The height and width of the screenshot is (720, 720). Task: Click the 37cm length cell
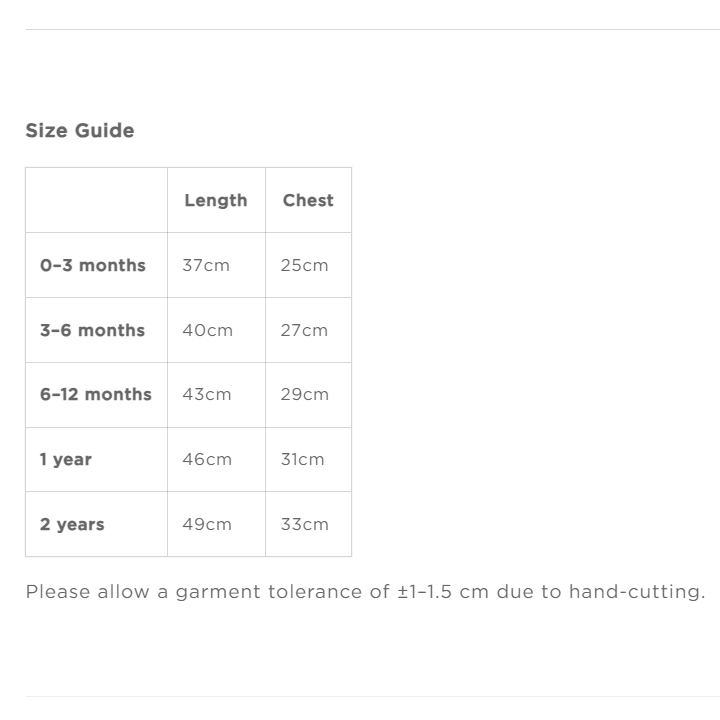(206, 265)
